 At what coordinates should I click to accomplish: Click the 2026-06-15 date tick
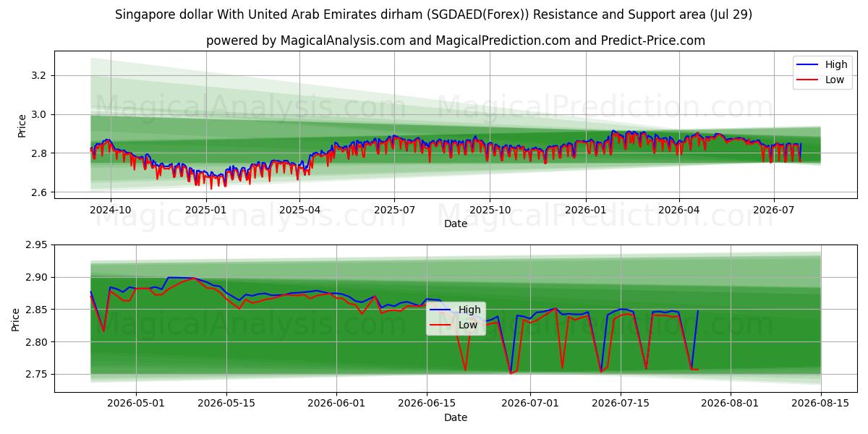tap(427, 403)
